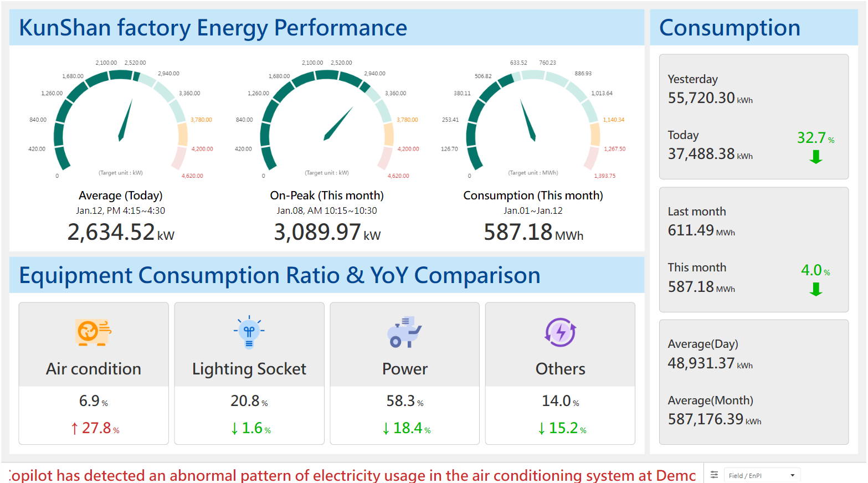This screenshot has width=868, height=483.
Task: Select the Power compressor icon
Action: [405, 332]
